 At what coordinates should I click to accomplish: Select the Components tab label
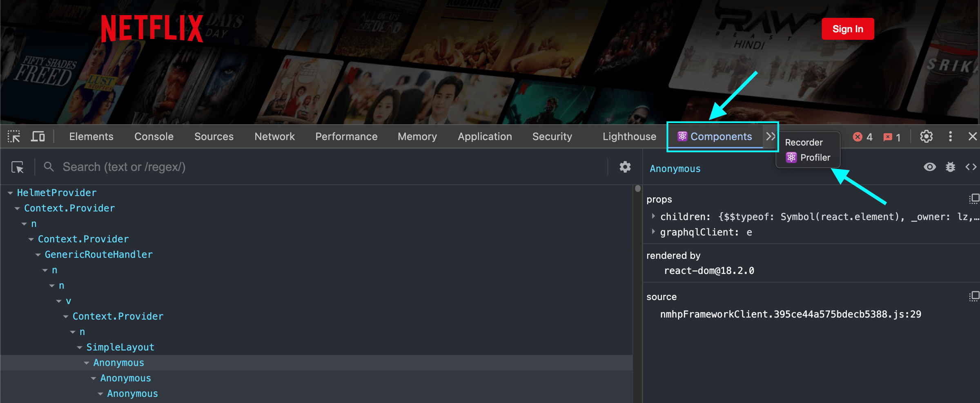(721, 137)
